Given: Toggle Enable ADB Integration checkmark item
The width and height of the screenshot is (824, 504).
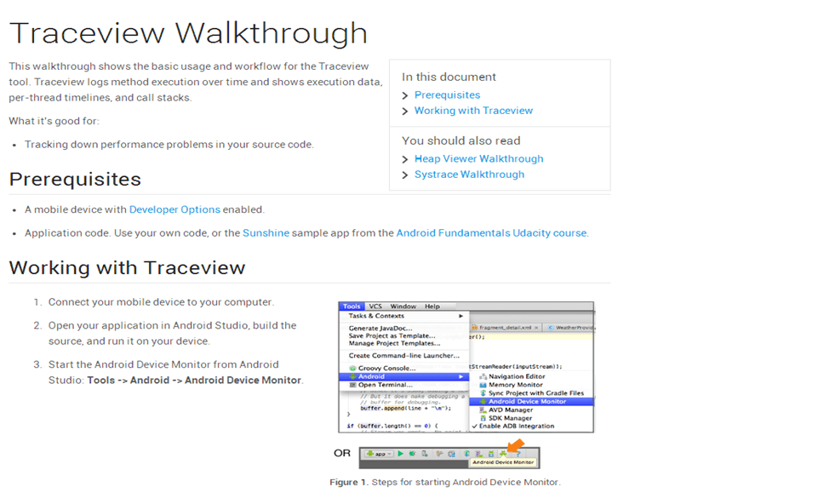Looking at the screenshot, I should pyautogui.click(x=513, y=427).
